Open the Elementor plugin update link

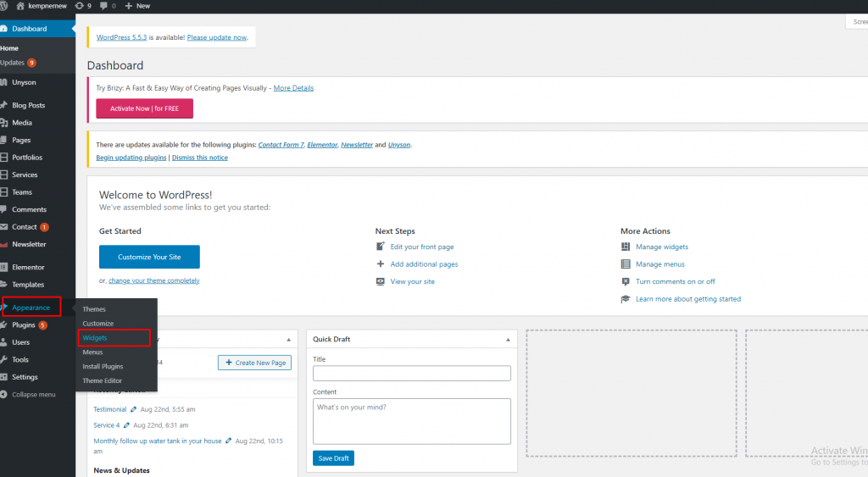[322, 145]
